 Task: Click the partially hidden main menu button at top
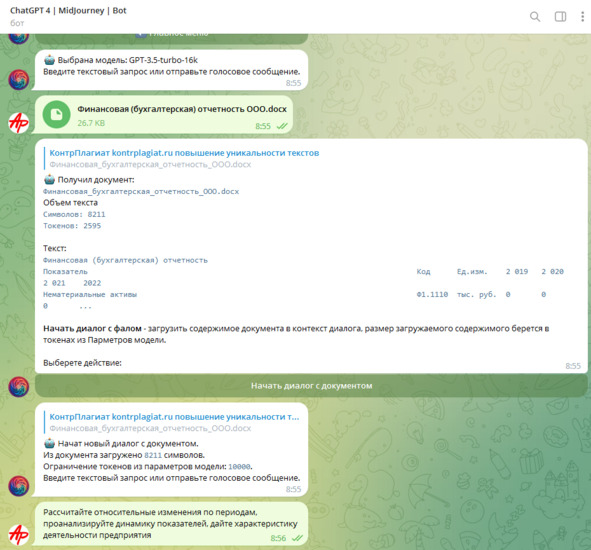172,37
